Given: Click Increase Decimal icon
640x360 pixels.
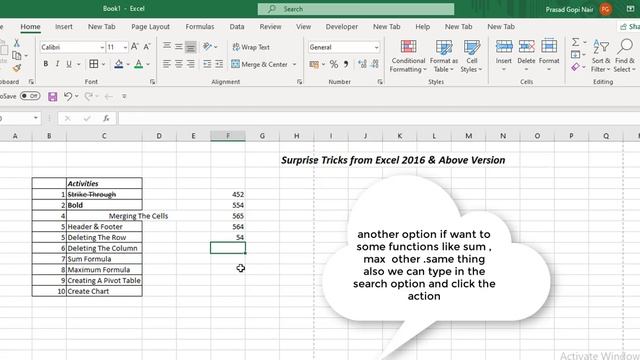Looking at the screenshot, I should click(x=362, y=64).
